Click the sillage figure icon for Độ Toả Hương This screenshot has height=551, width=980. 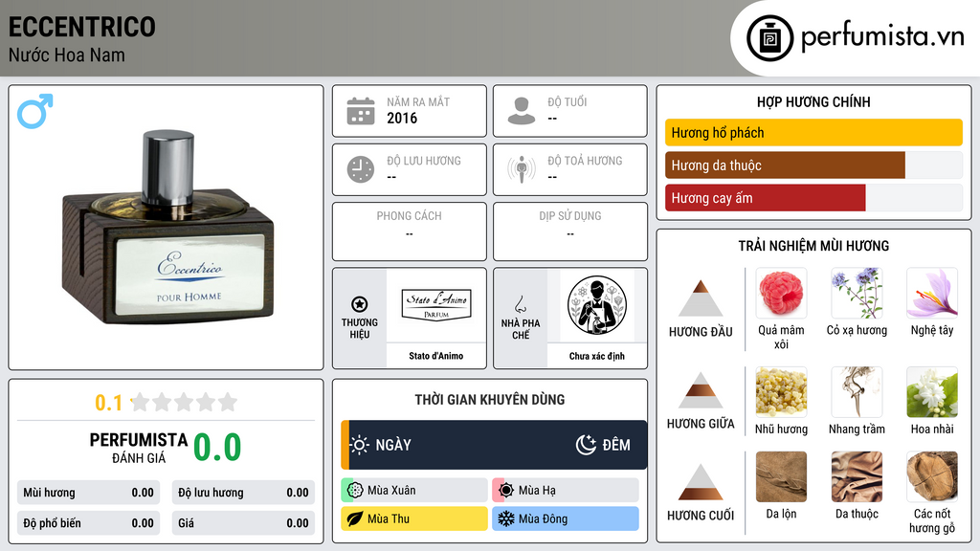coord(522,169)
